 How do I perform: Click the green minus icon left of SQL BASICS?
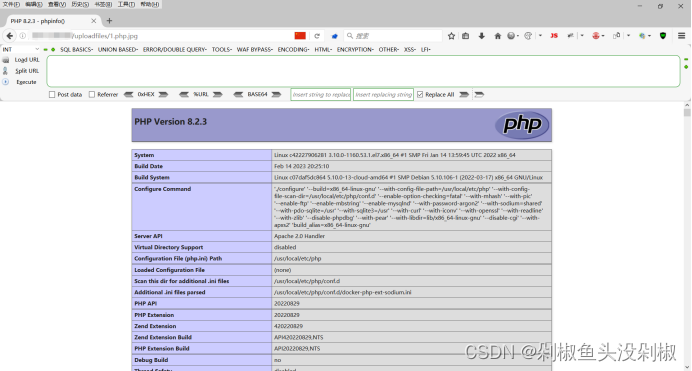click(45, 49)
